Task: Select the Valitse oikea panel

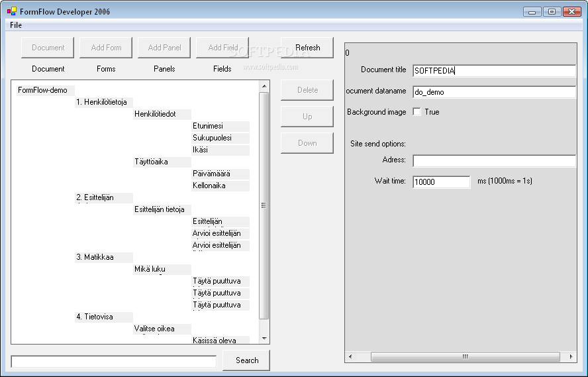Action: [x=162, y=329]
